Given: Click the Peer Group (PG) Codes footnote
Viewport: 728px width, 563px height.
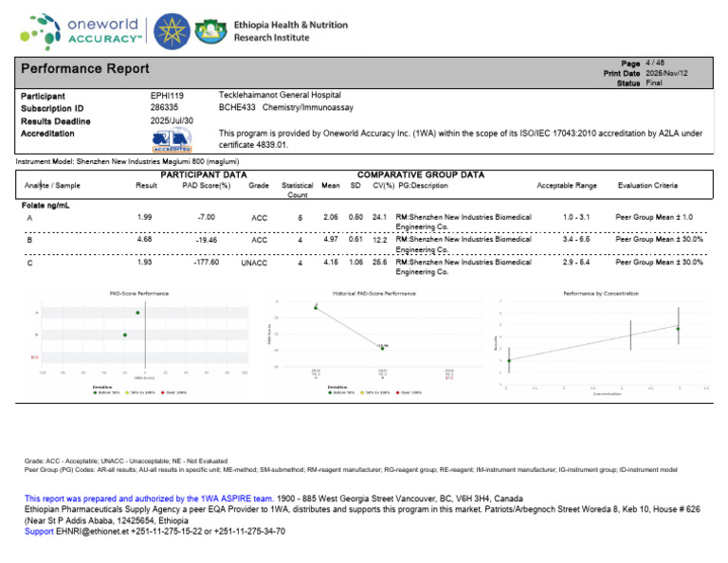Looking at the screenshot, I should 351,470.
